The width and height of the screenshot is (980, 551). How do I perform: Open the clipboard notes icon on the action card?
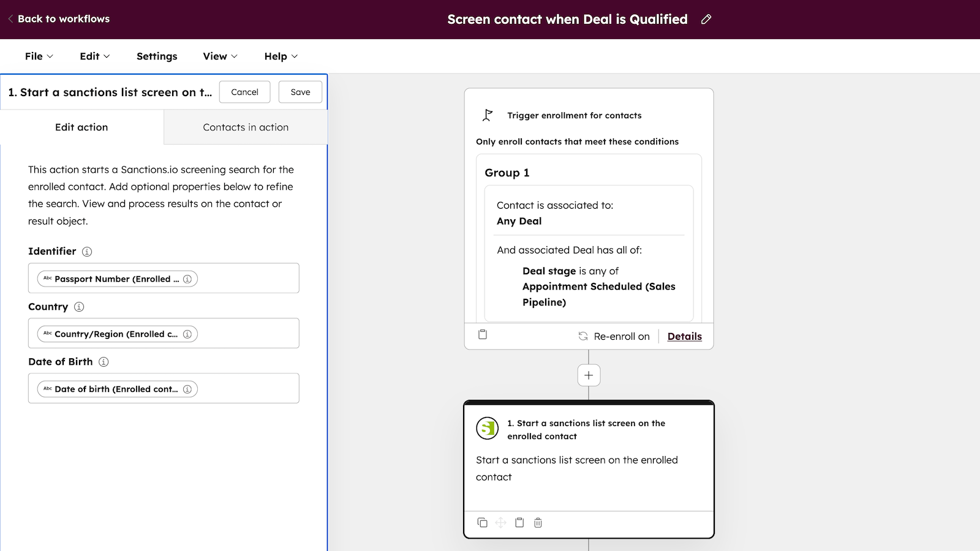pyautogui.click(x=519, y=522)
